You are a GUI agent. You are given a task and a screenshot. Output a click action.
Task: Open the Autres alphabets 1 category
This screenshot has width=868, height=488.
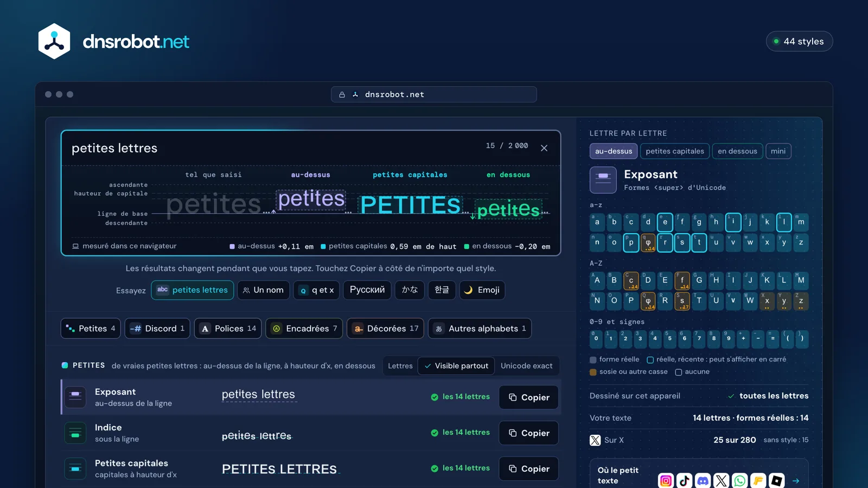(x=480, y=328)
